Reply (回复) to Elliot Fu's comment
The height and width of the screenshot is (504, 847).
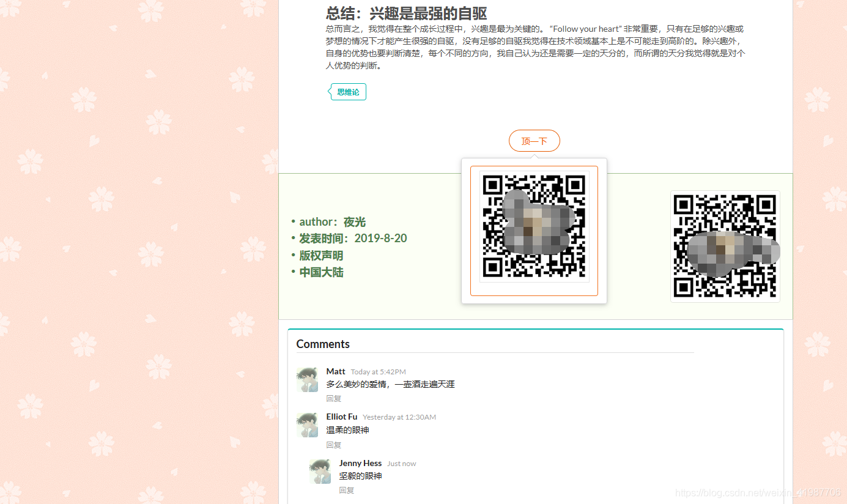click(334, 445)
